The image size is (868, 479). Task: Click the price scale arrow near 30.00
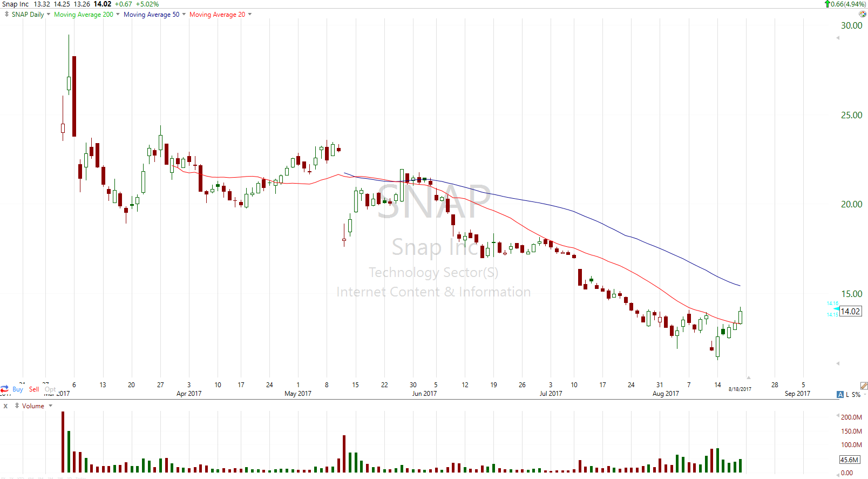coord(838,38)
